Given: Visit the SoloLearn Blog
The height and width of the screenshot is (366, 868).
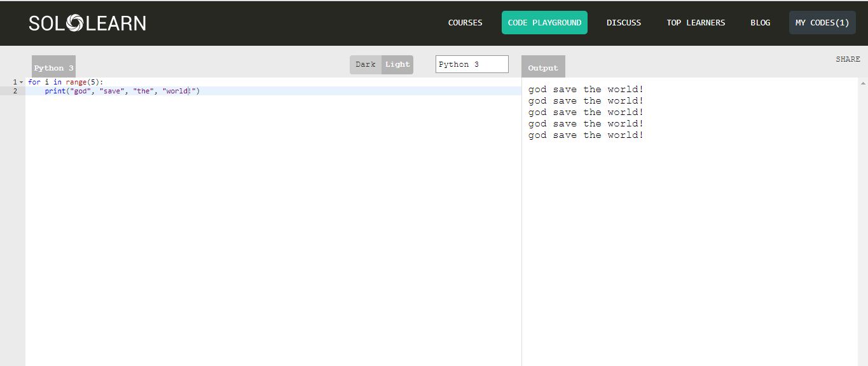Looking at the screenshot, I should point(760,22).
